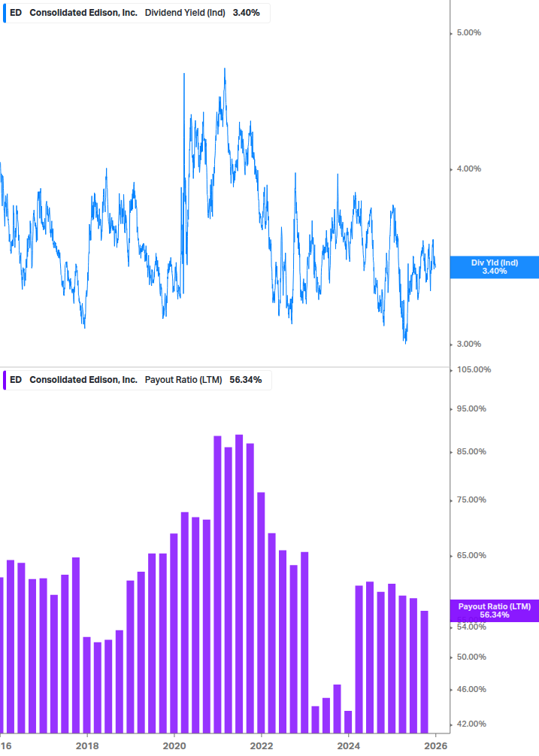The width and height of the screenshot is (539, 756).
Task: Click the ED ticker in payout ratio legend
Action: tap(16, 380)
